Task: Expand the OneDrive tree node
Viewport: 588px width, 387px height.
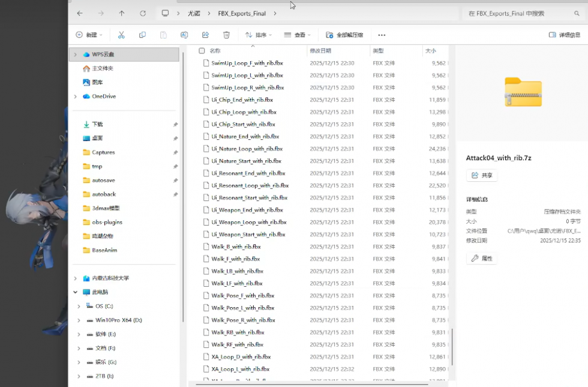Action: (75, 97)
